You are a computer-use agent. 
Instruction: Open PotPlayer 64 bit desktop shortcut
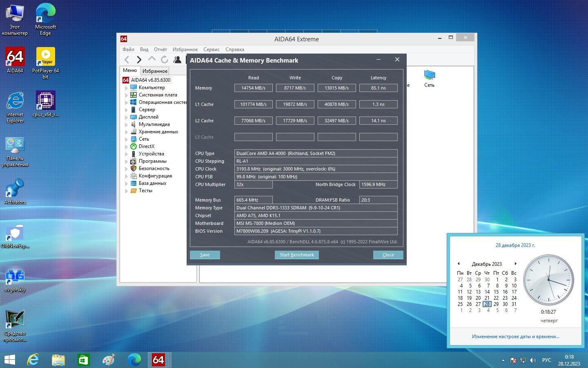tap(45, 63)
